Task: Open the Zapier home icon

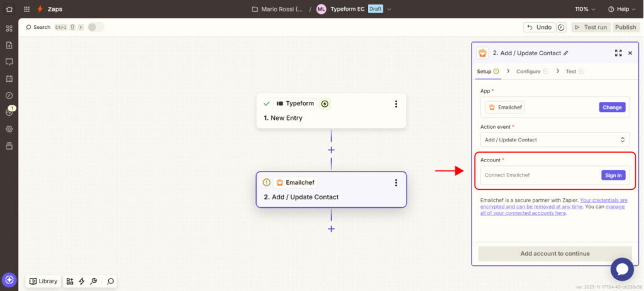Action: tap(9, 9)
